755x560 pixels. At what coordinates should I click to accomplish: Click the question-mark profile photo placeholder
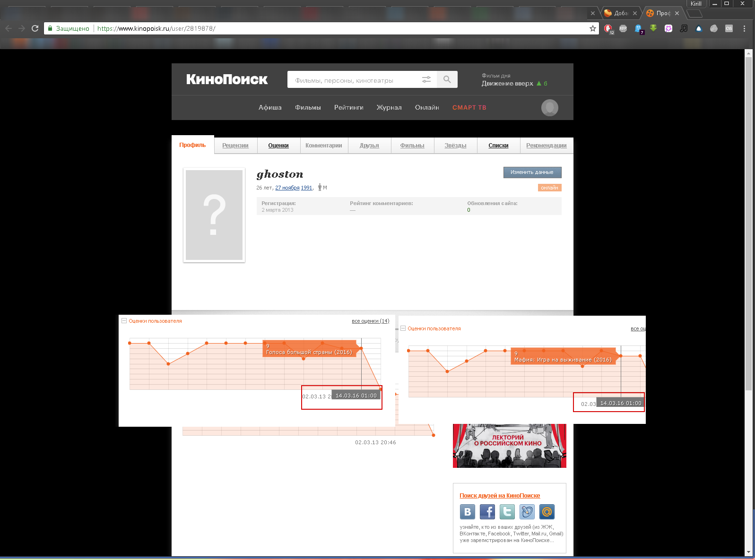coord(214,215)
